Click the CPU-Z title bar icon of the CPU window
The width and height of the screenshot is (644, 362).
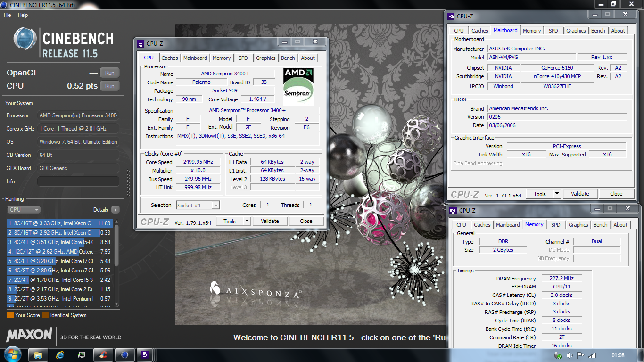click(x=140, y=44)
